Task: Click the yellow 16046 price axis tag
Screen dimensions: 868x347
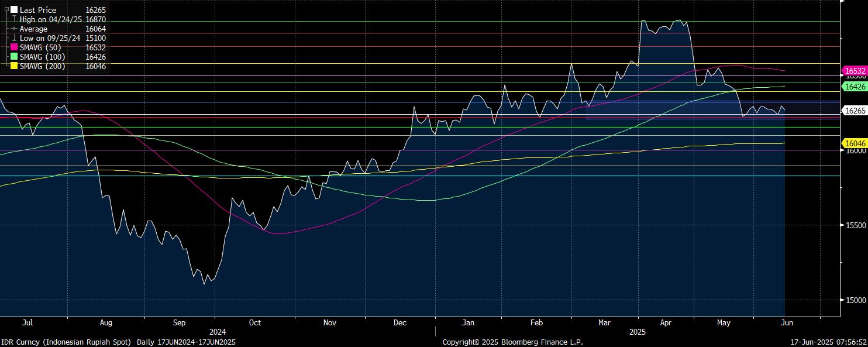Action: 854,143
